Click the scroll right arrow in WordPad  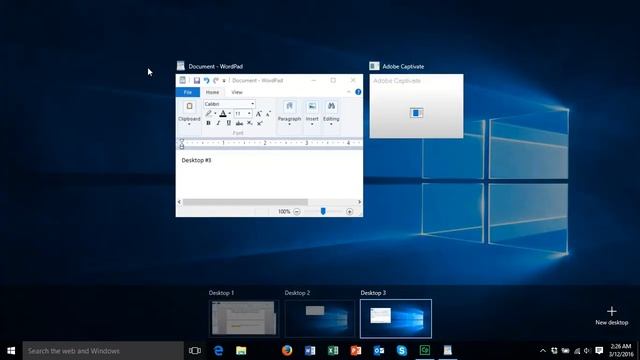tap(359, 202)
